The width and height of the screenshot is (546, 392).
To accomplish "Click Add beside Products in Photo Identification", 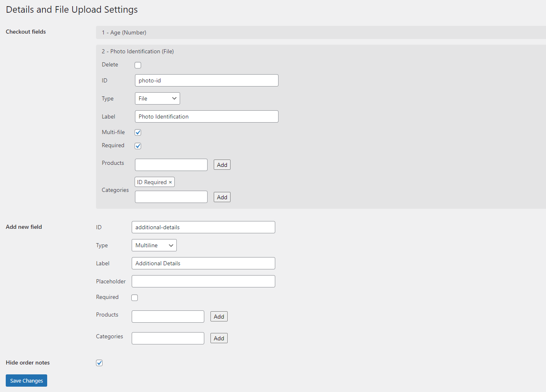I will click(x=222, y=165).
